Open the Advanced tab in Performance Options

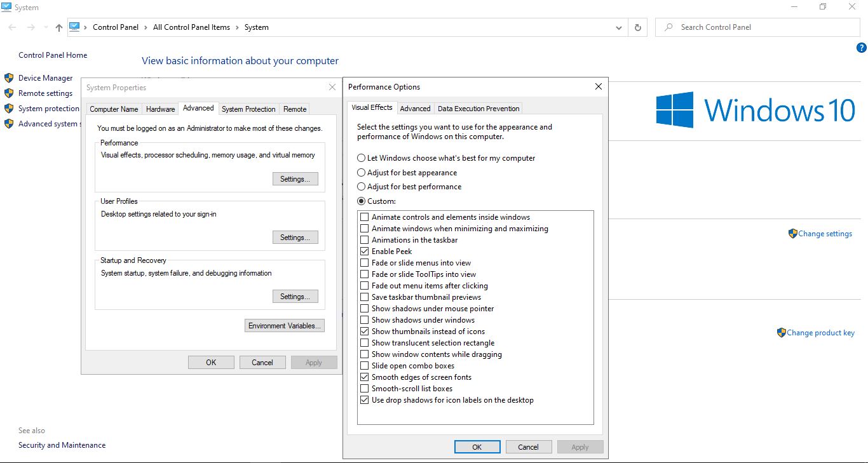416,109
